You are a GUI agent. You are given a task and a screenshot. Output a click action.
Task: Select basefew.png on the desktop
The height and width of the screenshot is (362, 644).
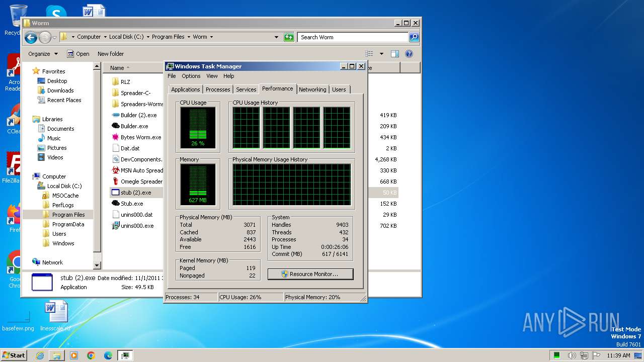pos(18,321)
